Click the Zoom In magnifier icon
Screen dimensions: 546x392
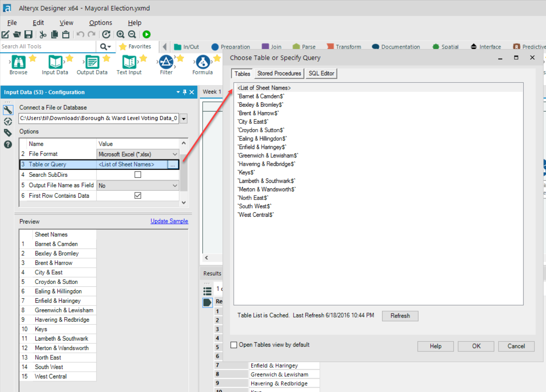[x=120, y=35]
